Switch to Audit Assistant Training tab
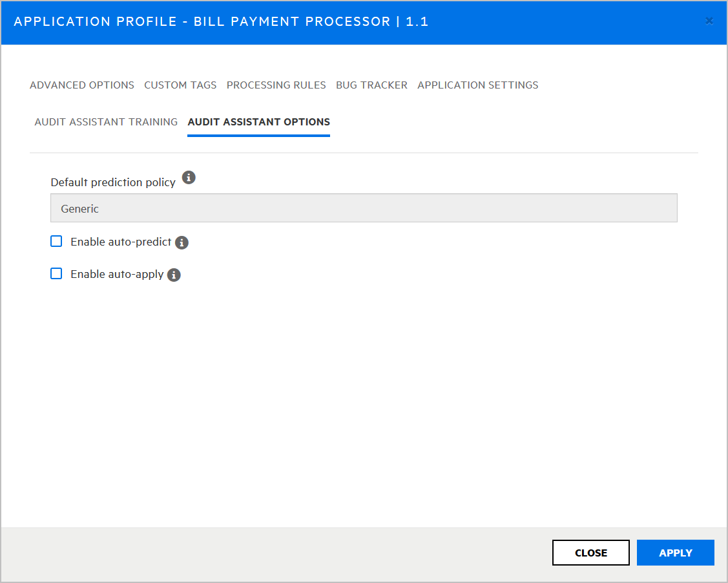Viewport: 728px width, 583px height. pos(106,122)
